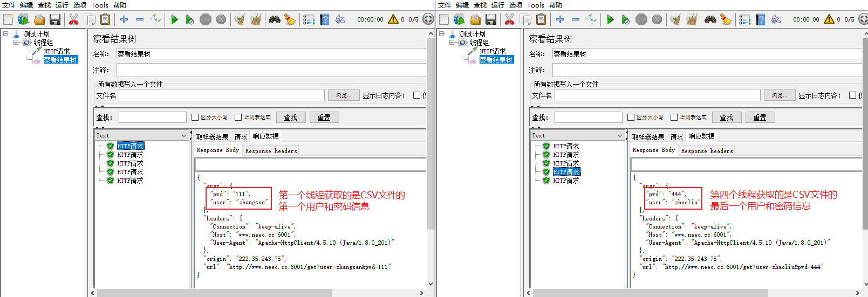Open Response headers tab in left window
This screenshot has height=297, width=868.
tap(271, 151)
